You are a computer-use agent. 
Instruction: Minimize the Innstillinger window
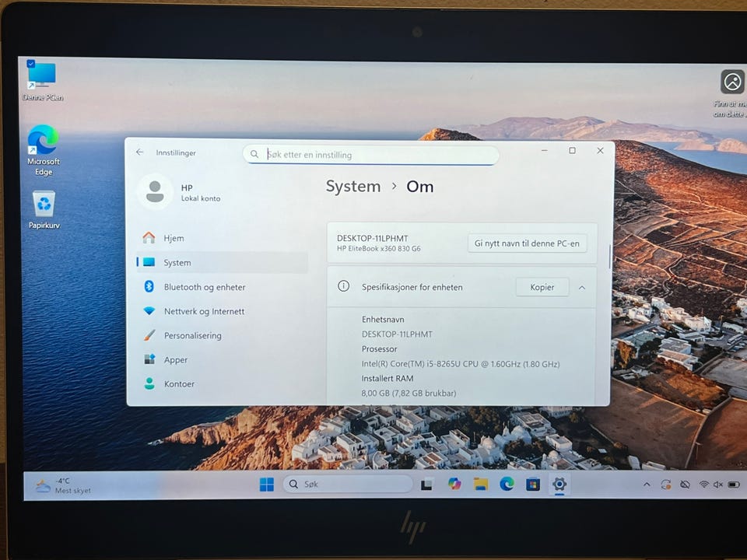[x=545, y=150]
